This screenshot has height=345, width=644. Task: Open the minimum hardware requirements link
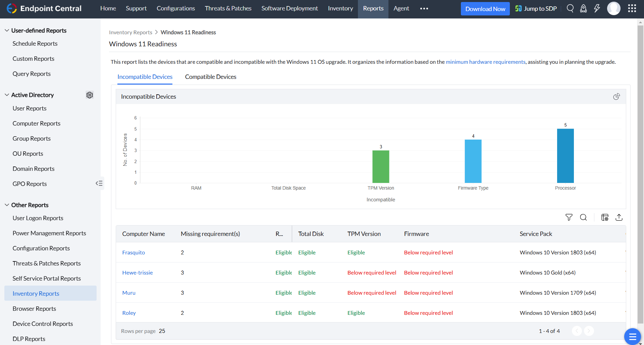click(485, 62)
